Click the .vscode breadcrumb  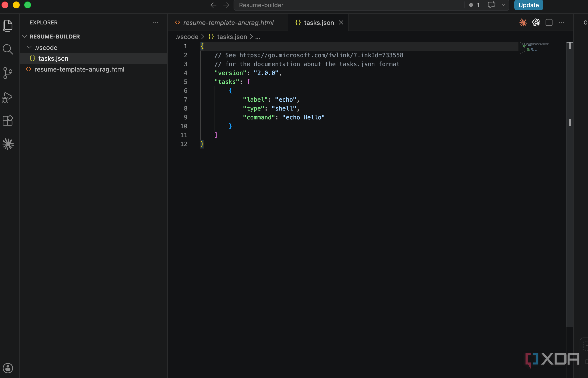187,37
